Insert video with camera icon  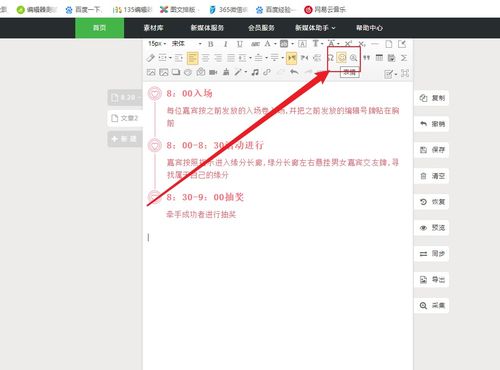[213, 72]
